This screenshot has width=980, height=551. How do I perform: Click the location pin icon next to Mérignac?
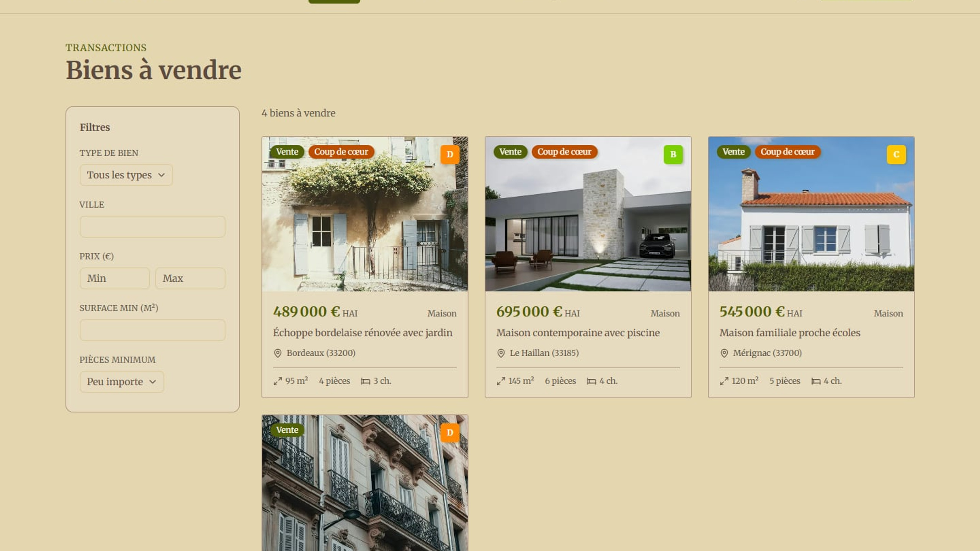[724, 353]
